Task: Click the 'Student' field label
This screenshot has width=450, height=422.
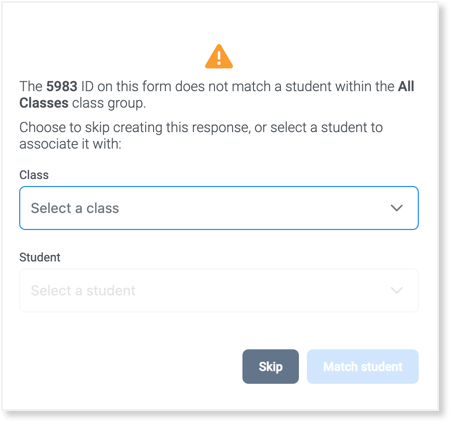Action: click(40, 257)
